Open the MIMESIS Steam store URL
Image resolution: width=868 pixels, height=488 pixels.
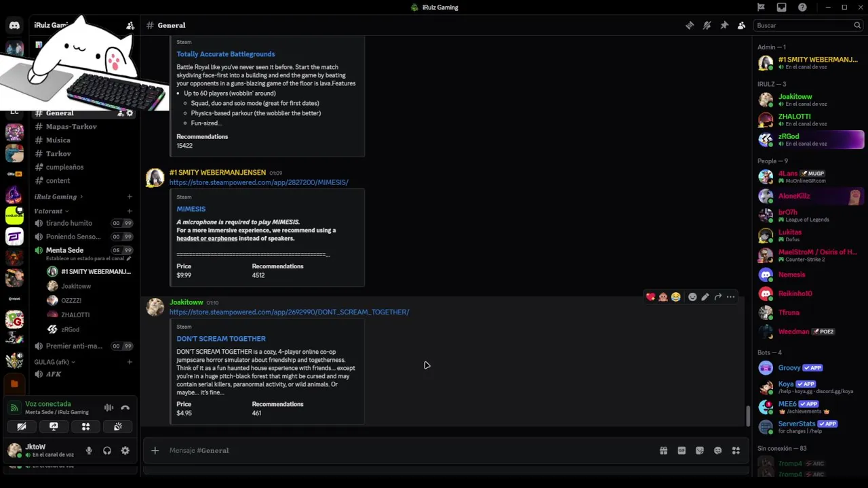[258, 182]
